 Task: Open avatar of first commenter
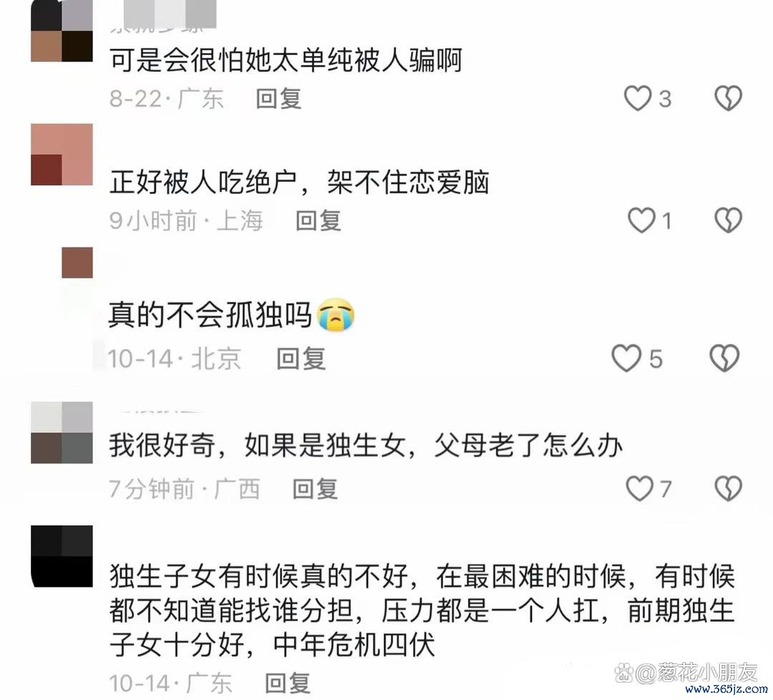click(x=62, y=31)
